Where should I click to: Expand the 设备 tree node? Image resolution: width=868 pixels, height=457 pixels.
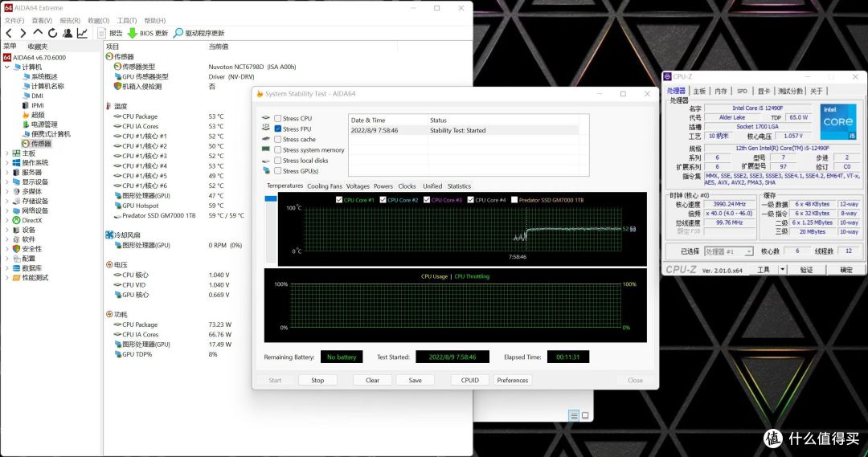pos(7,231)
